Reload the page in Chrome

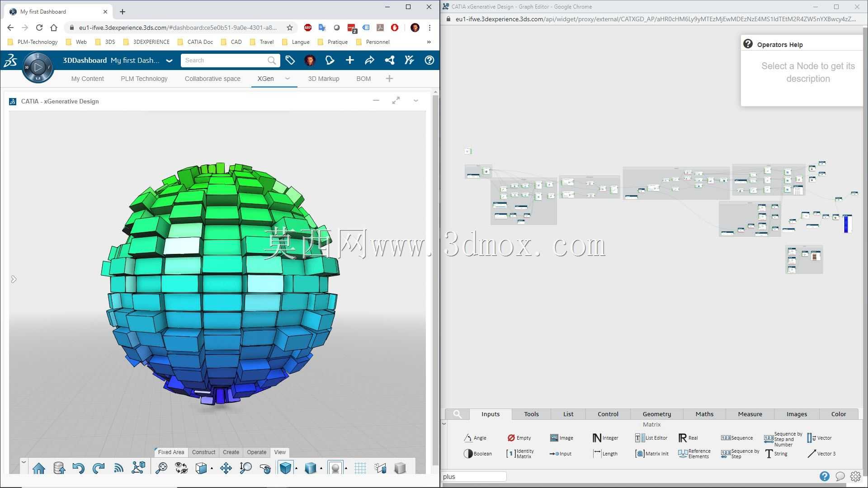click(x=39, y=28)
